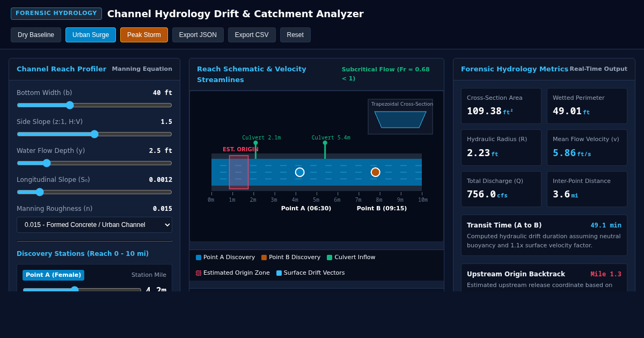The image size is (644, 338).
Task: Click the Trapezoidal Cross-Section thumbnail
Action: pos(400,116)
